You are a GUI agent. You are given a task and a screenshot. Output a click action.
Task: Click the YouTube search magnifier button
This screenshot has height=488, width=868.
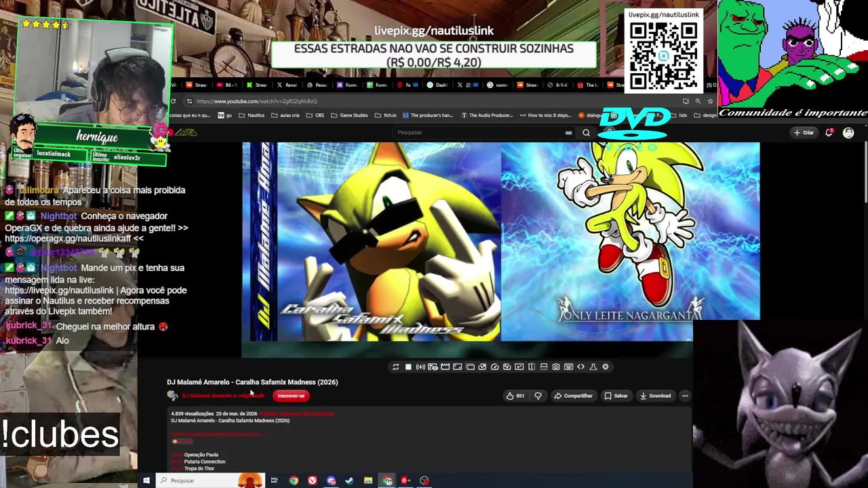pos(587,133)
